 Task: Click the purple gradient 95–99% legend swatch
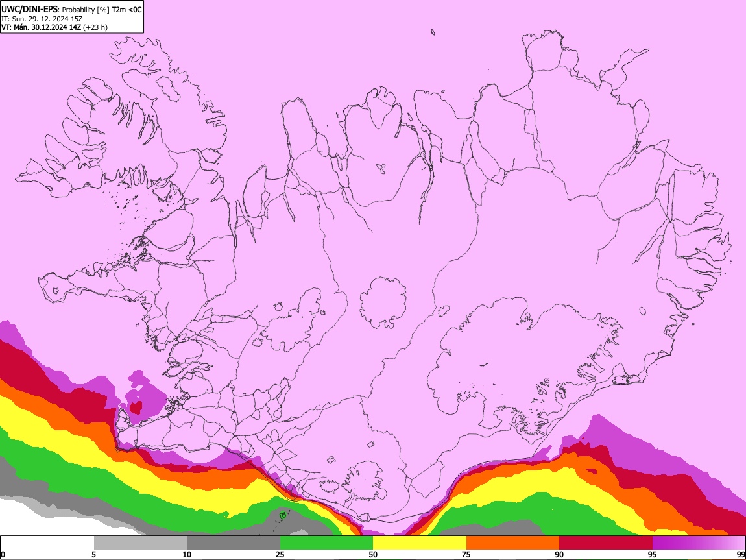tap(699, 543)
